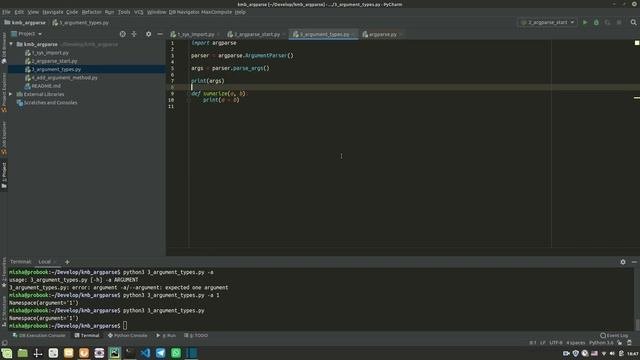
Task: Open the 6: TODO tool window
Action: 196,336
